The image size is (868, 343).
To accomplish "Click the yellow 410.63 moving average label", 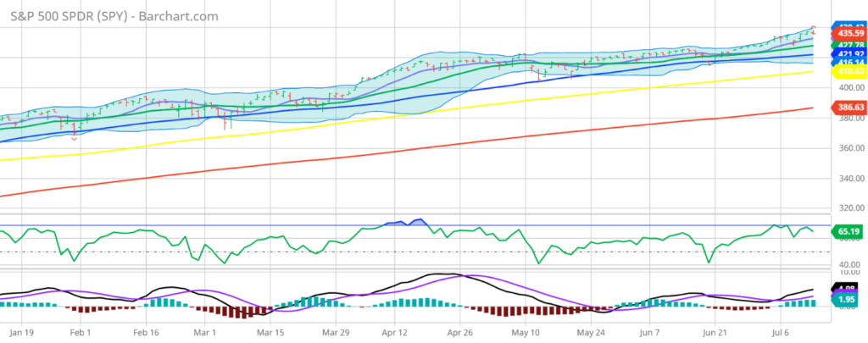I will pos(850,72).
